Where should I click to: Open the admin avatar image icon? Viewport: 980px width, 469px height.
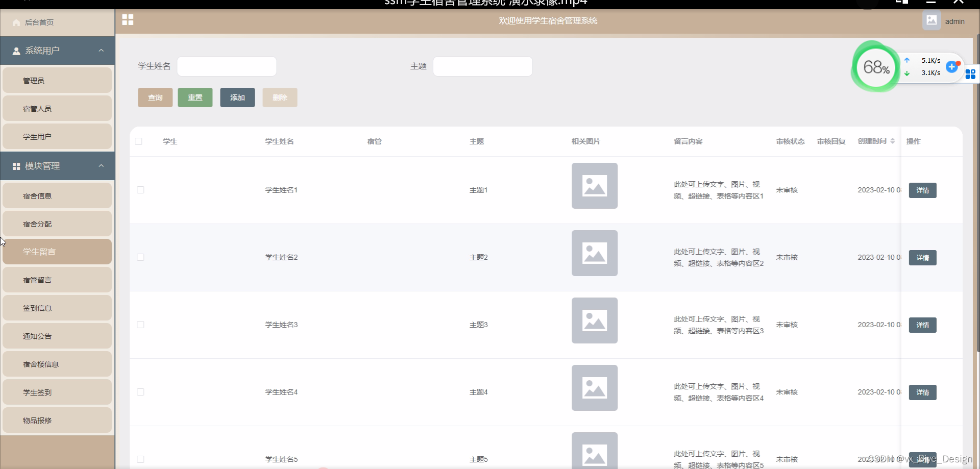932,20
